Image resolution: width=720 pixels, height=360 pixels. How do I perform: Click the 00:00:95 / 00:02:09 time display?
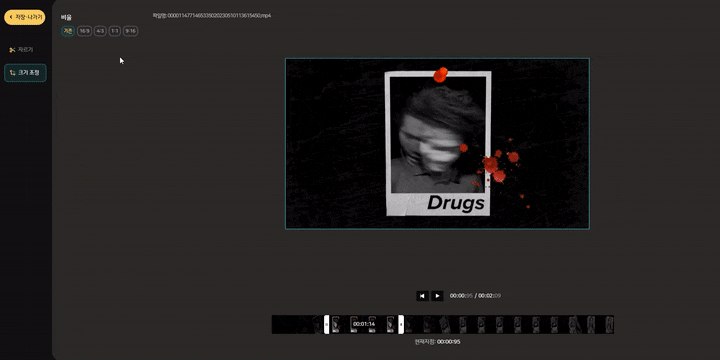(475, 296)
